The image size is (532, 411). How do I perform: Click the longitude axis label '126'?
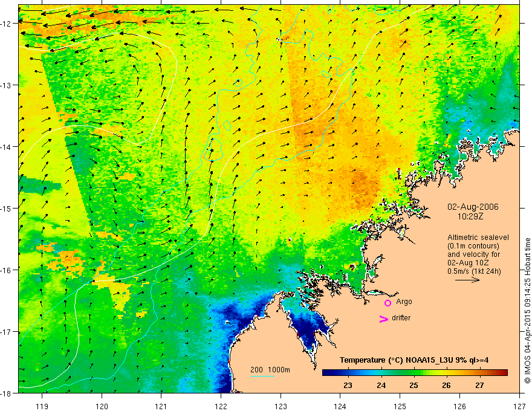459,406
